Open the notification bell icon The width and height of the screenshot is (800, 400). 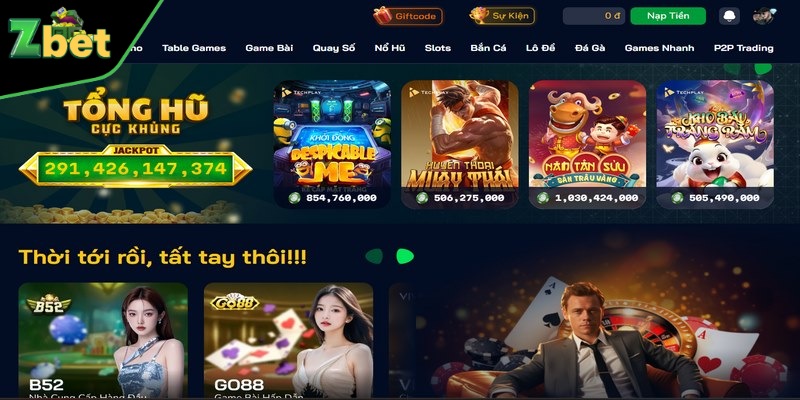[729, 16]
